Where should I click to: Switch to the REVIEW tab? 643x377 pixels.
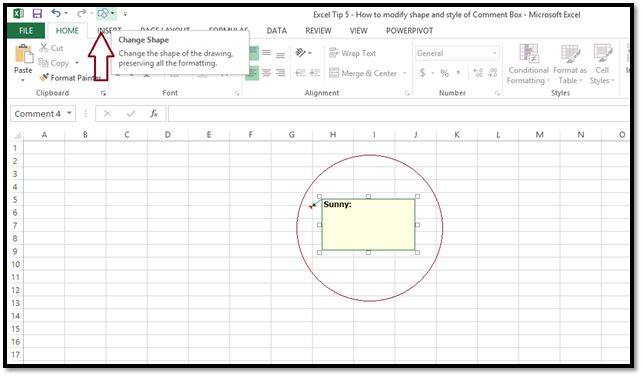[318, 31]
